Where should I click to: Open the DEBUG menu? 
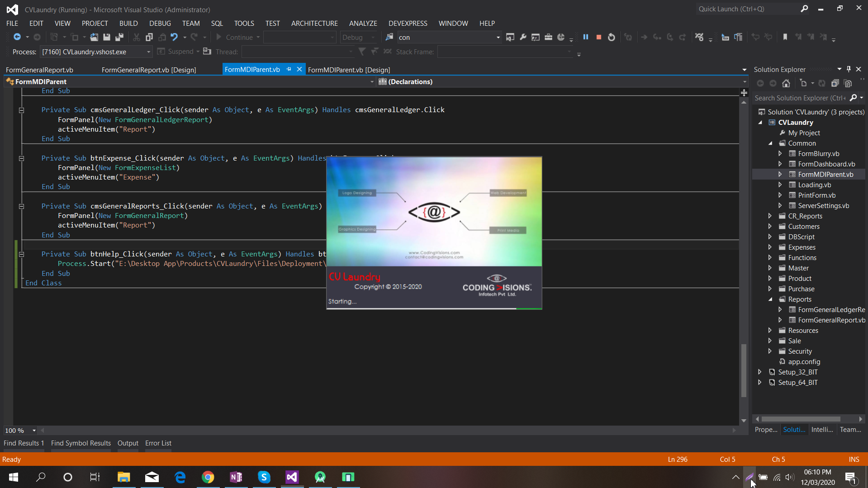coord(160,23)
